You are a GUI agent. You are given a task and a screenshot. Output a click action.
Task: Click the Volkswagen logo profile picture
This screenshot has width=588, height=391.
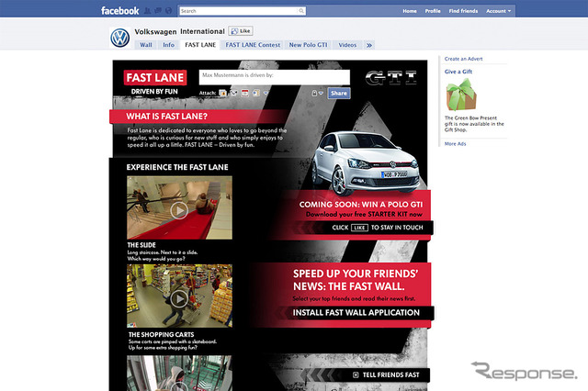[120, 38]
